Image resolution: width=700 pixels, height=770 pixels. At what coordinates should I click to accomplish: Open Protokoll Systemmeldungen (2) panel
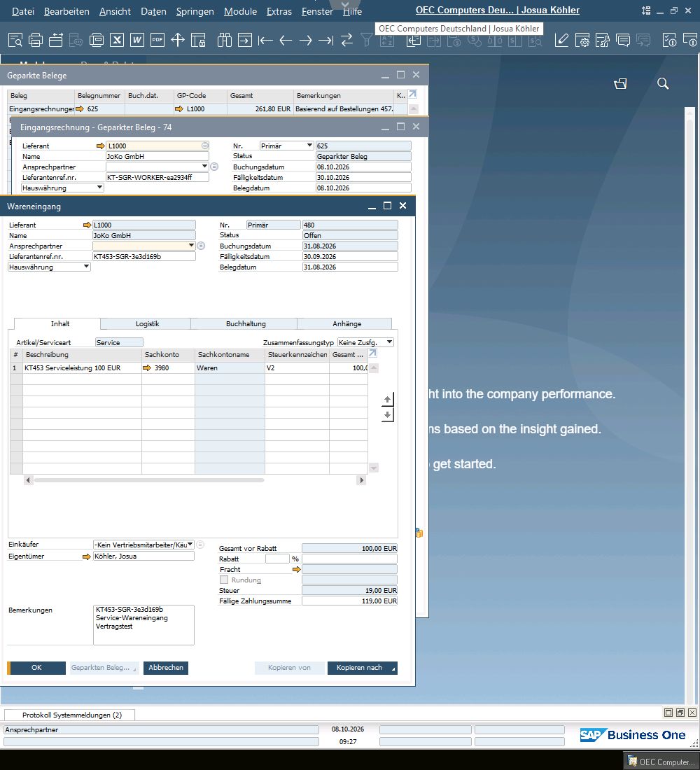click(70, 715)
